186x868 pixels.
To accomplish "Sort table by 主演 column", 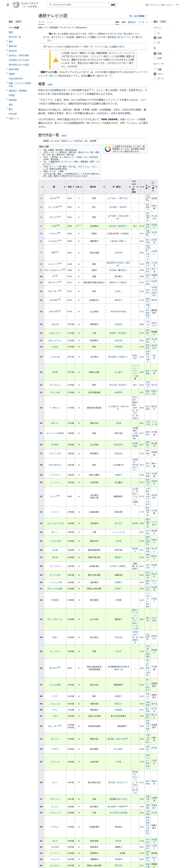I will (147, 187).
